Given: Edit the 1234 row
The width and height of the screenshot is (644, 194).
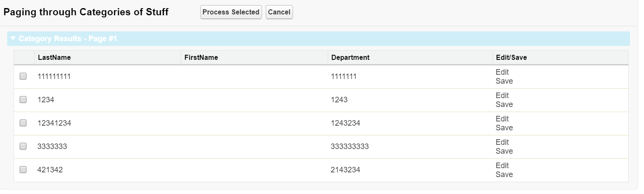Looking at the screenshot, I should pyautogui.click(x=502, y=96).
